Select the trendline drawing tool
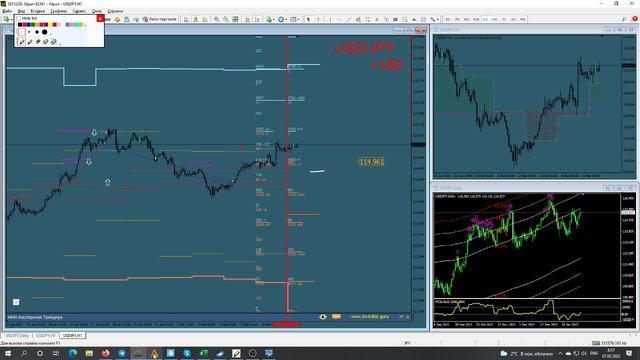640x360 pixels. [x=349, y=19]
